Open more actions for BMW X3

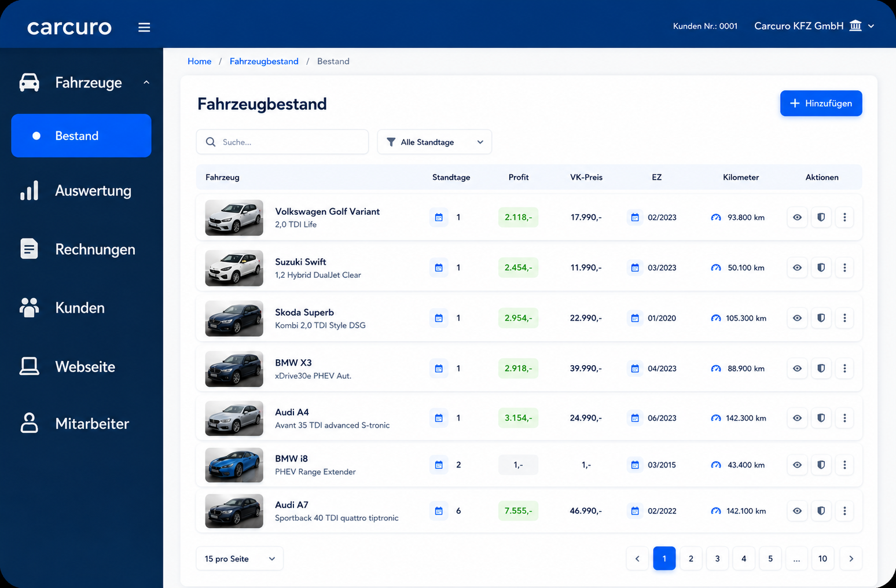[x=844, y=368]
